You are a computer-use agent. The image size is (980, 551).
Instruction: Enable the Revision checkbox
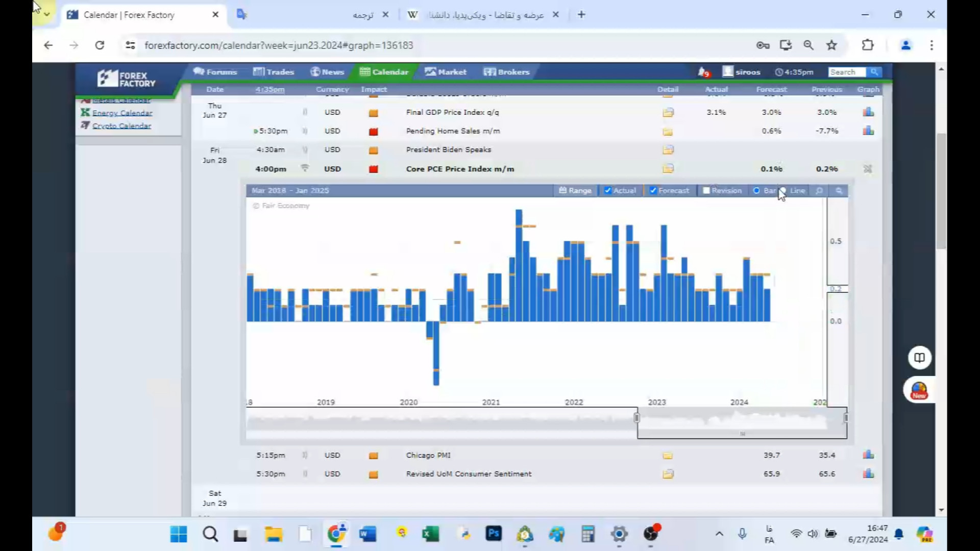pyautogui.click(x=706, y=190)
